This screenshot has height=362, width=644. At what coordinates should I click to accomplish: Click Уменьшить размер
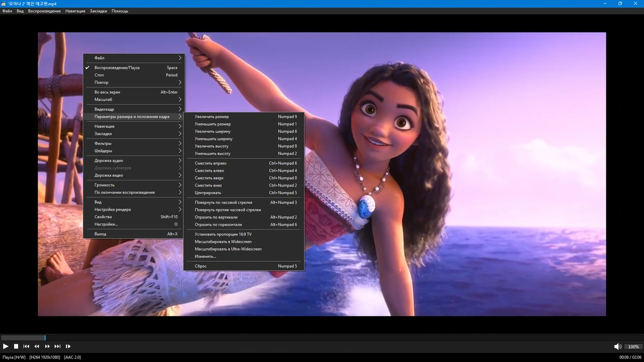244,124
